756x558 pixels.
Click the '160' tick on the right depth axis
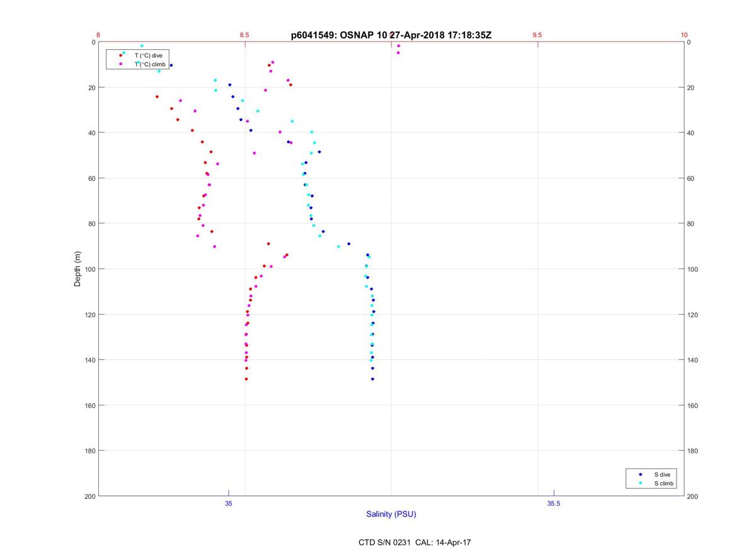[x=693, y=405]
